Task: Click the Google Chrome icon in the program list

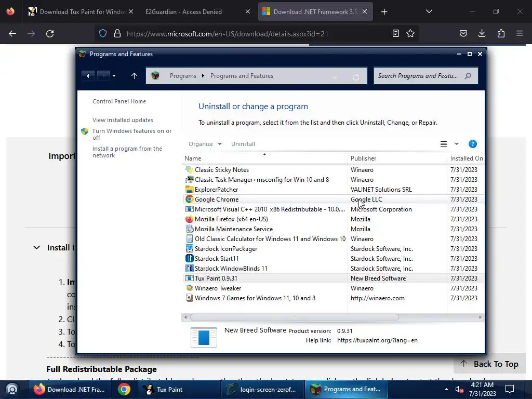Action: (189, 199)
